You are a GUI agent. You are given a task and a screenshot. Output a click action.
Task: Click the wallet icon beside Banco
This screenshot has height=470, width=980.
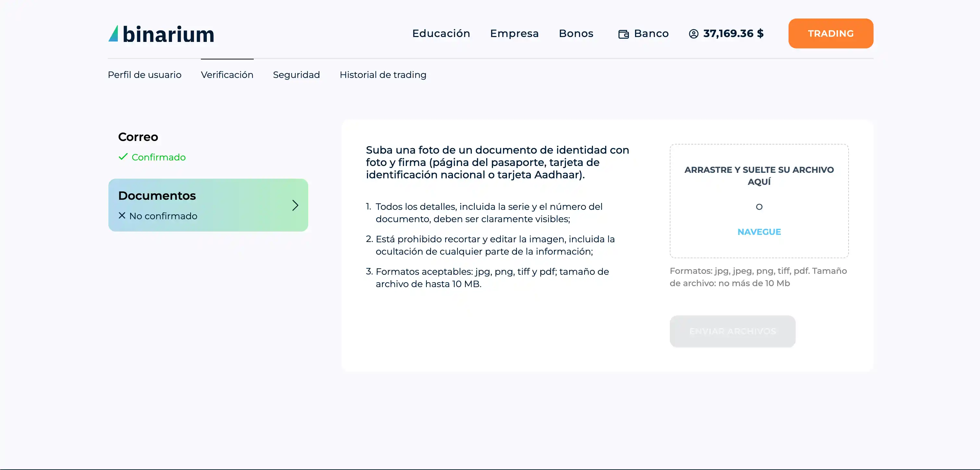[623, 34]
